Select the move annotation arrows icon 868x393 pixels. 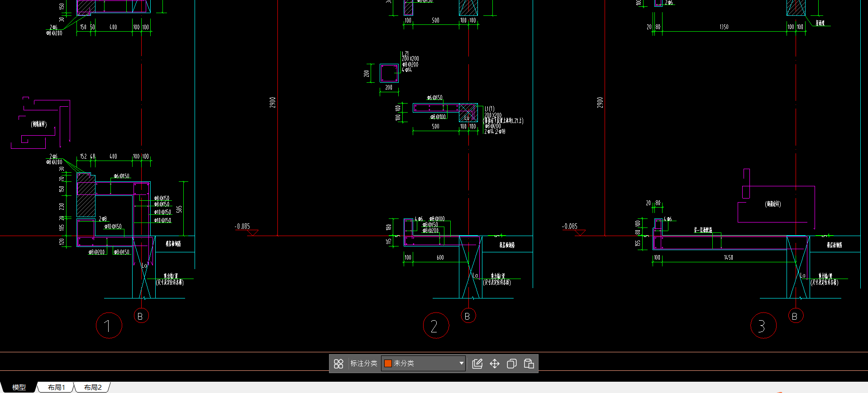[x=495, y=364]
